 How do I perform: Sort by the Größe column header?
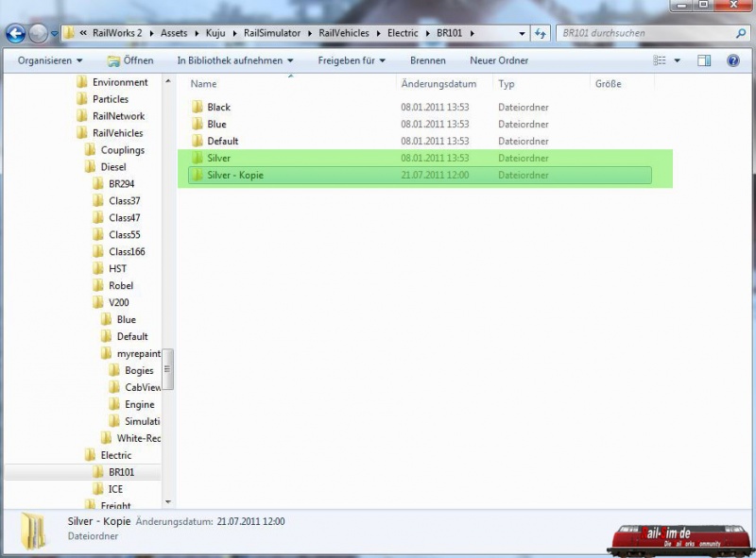[608, 84]
